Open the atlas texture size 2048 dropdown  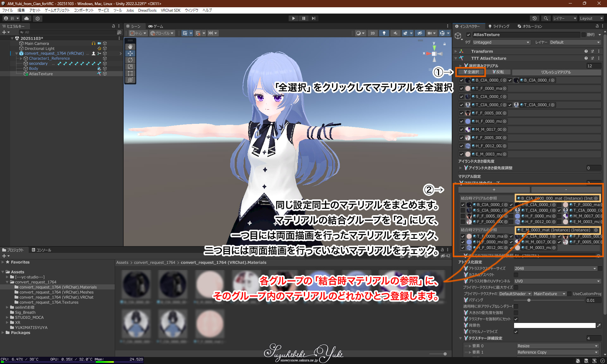555,269
